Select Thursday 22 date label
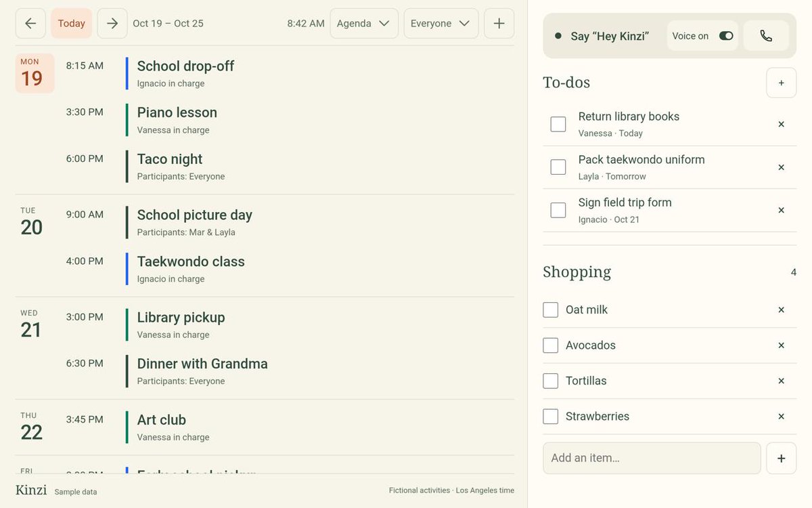The width and height of the screenshot is (812, 508). click(x=31, y=427)
